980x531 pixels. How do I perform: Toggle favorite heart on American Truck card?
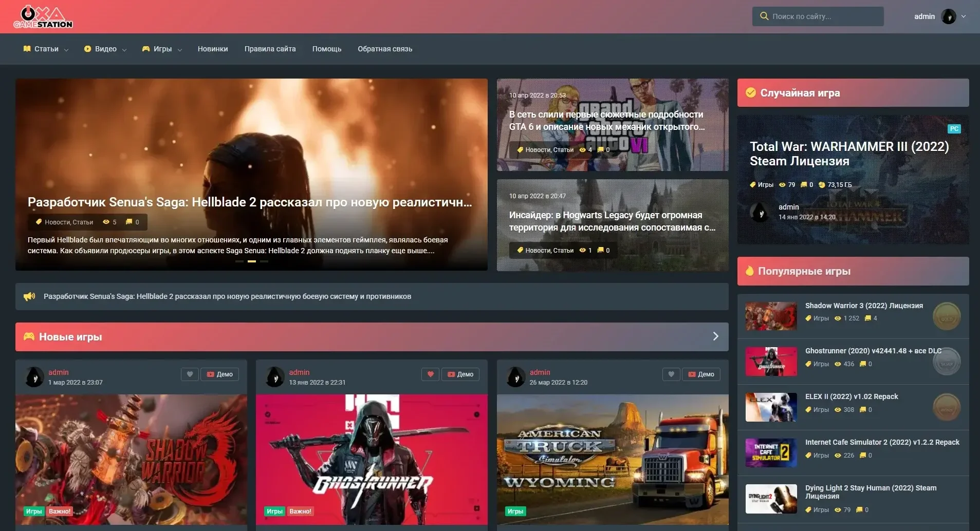[x=671, y=374]
